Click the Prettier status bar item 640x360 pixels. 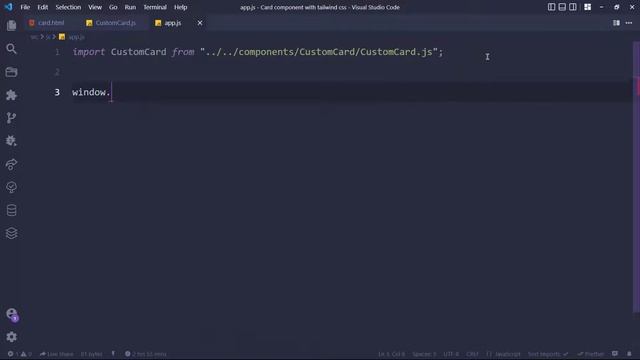click(591, 354)
